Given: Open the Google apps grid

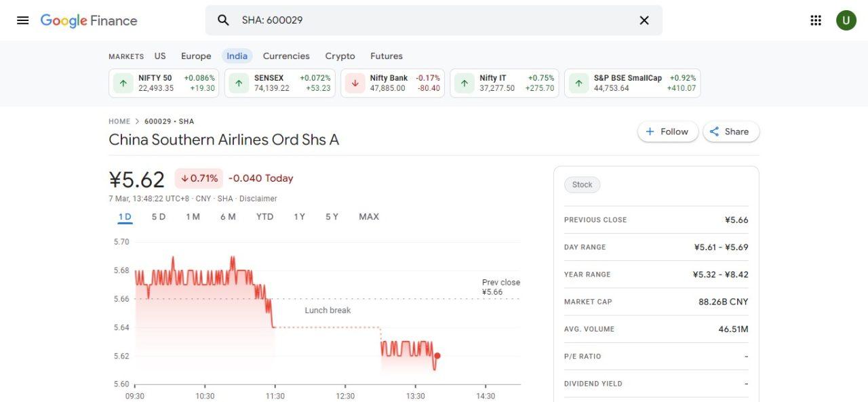Looking at the screenshot, I should click(816, 20).
